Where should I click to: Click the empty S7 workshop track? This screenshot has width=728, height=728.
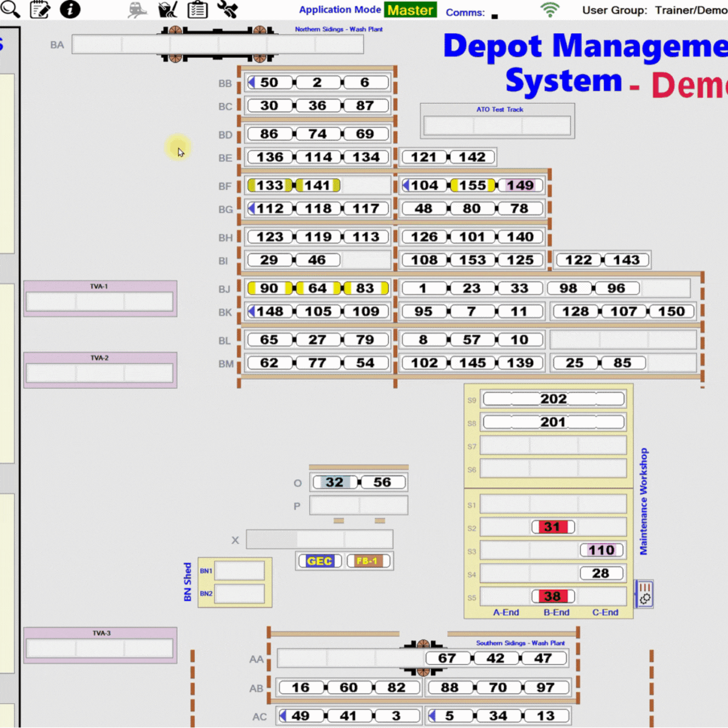tap(553, 446)
